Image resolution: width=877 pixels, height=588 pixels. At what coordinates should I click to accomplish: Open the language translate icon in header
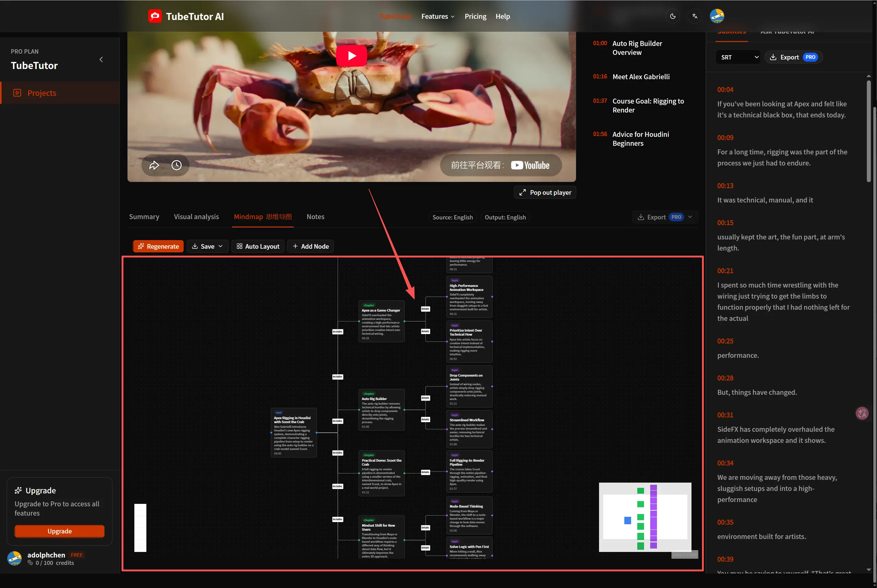pyautogui.click(x=695, y=16)
